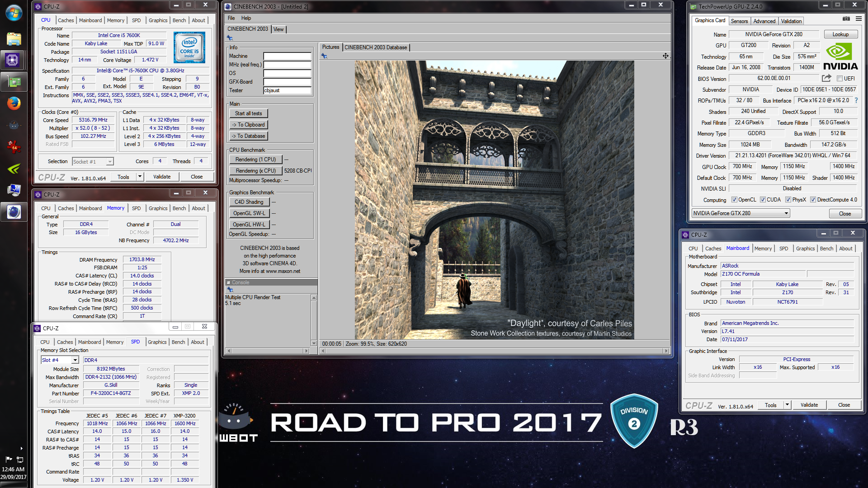Click the pin icon in the Console panel
The width and height of the screenshot is (868, 488).
click(230, 289)
